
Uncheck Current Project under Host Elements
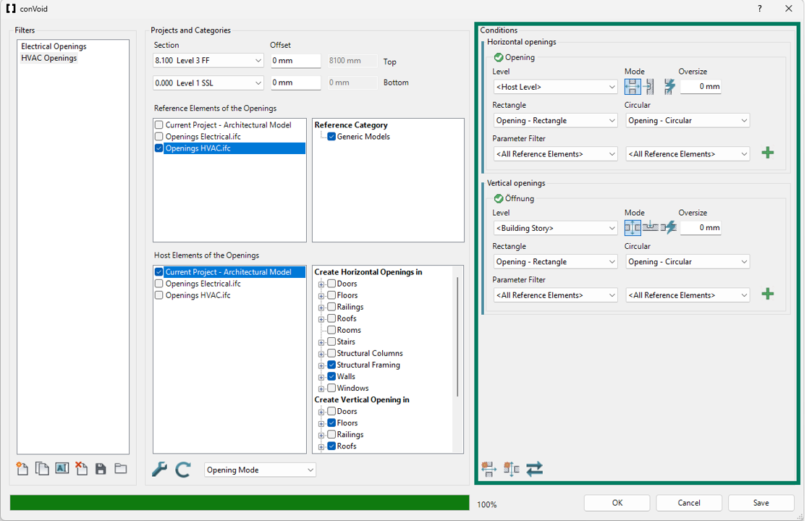click(159, 272)
